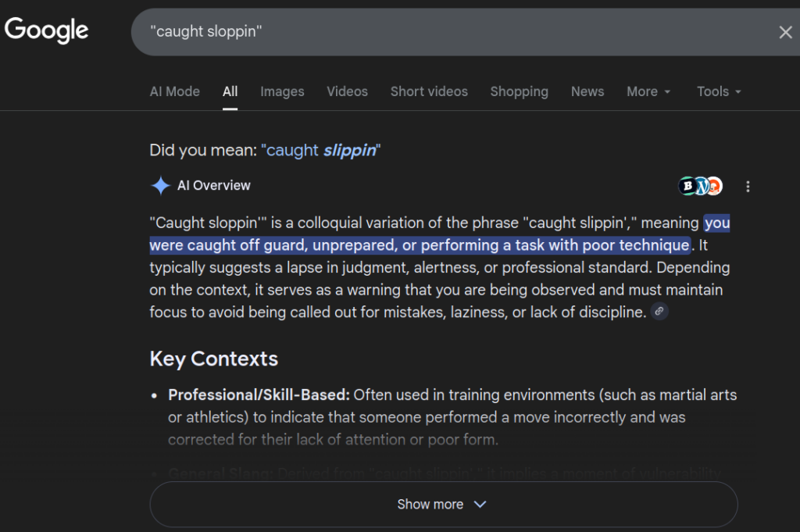Open the Tools dropdown
The image size is (800, 532).
point(719,91)
